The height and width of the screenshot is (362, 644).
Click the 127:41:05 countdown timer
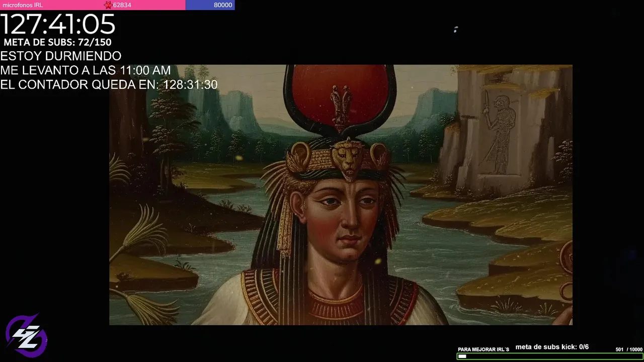(58, 24)
